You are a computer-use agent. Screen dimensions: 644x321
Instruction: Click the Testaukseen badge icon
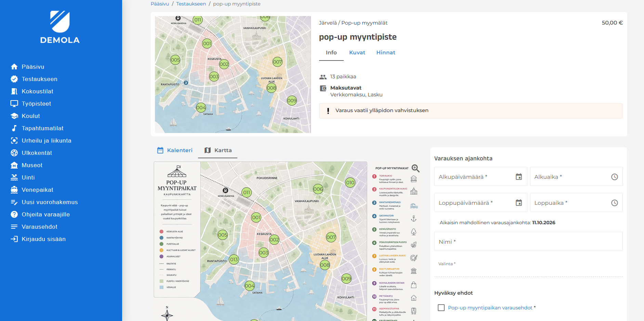tap(14, 79)
